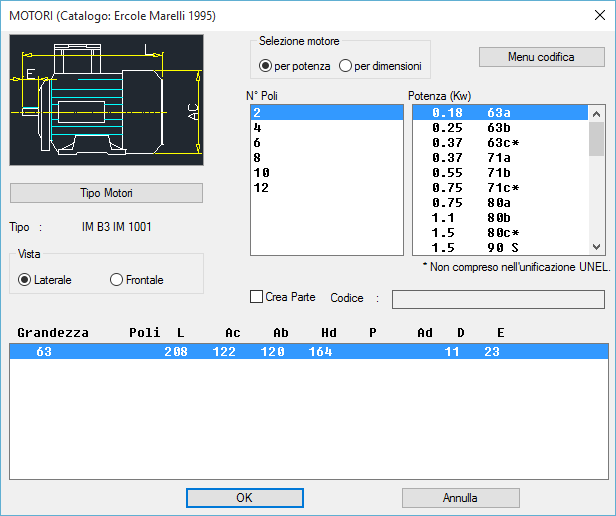Click the L value 208 cell
616x516 pixels.
coord(176,351)
